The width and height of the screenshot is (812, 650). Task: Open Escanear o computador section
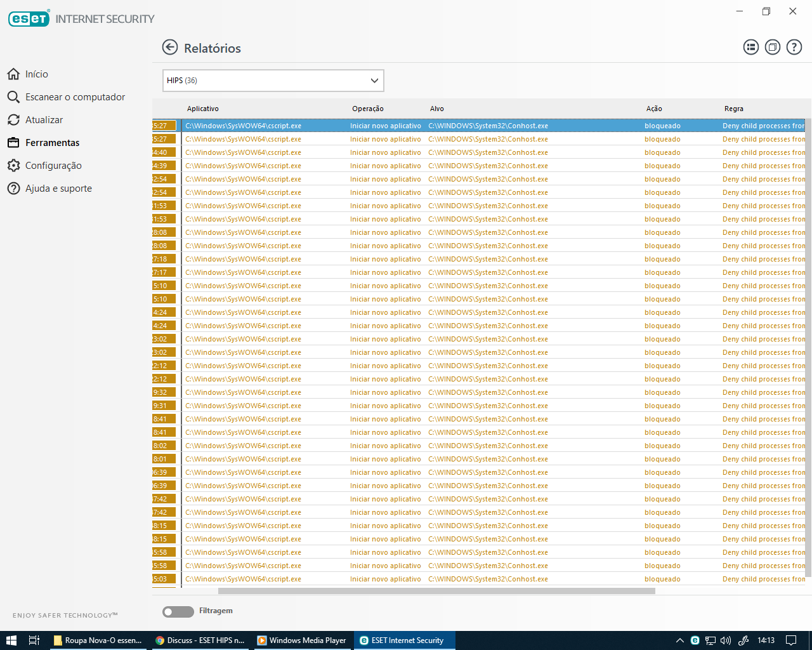75,97
